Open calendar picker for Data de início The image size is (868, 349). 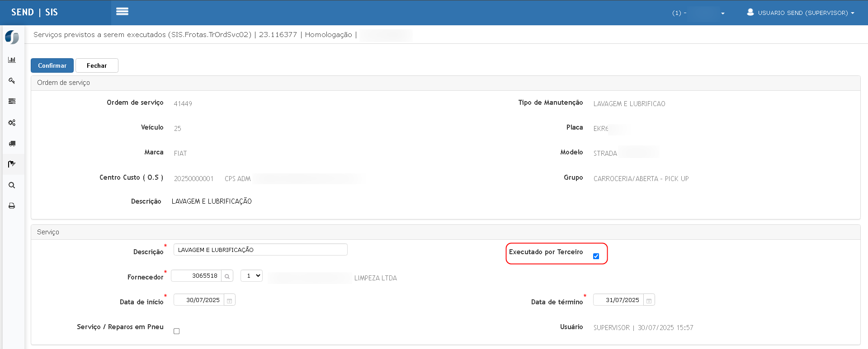230,300
